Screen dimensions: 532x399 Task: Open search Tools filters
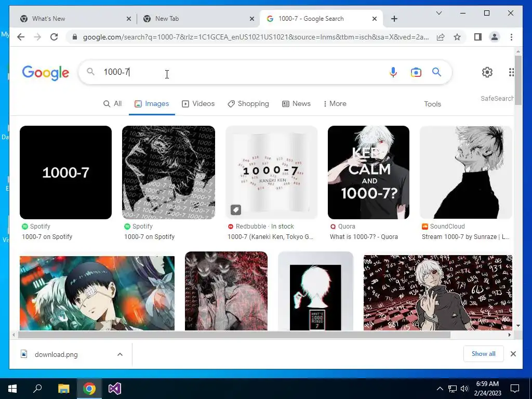432,104
